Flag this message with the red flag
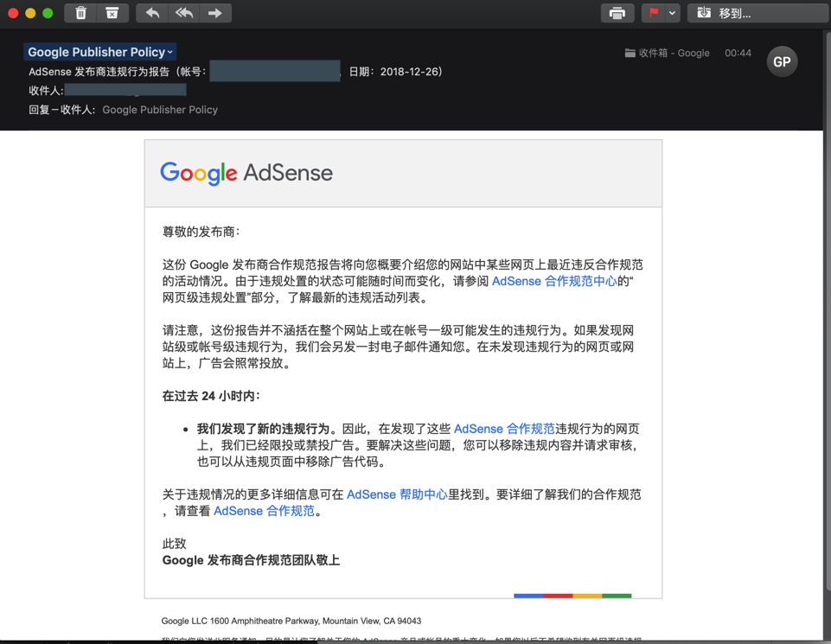Image resolution: width=831 pixels, height=644 pixels. [654, 13]
